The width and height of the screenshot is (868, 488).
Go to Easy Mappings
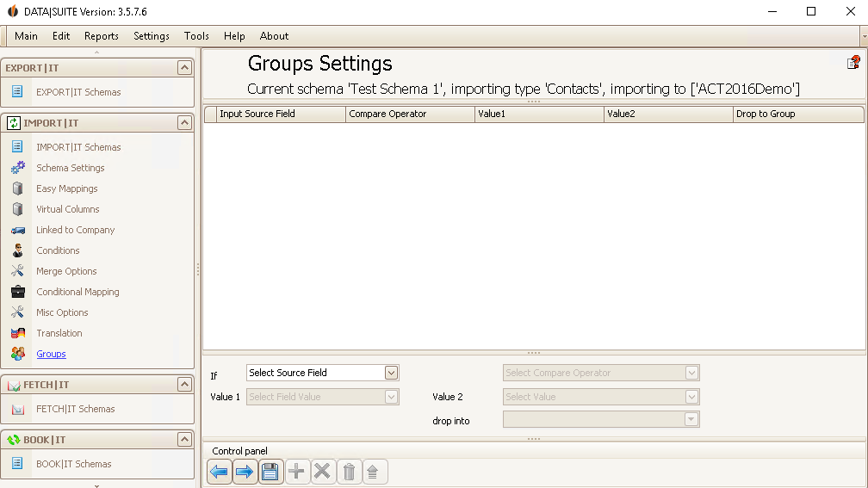point(67,188)
